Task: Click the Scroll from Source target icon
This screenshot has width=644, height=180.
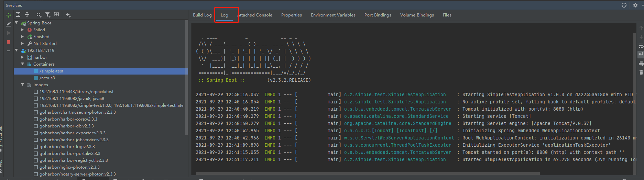Action: pos(624,5)
